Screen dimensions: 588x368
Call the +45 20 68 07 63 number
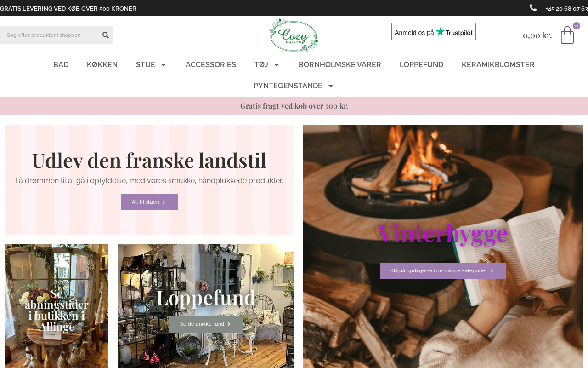tap(566, 8)
